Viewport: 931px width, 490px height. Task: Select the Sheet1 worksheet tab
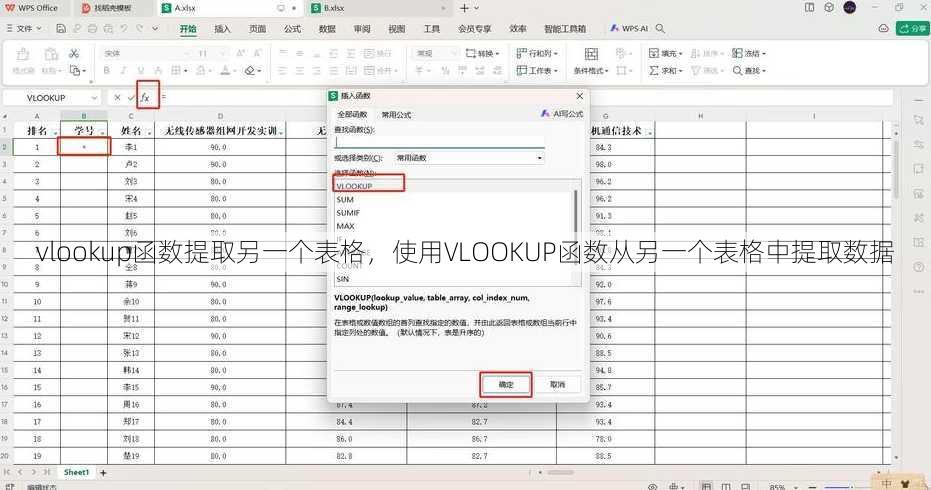coord(76,473)
